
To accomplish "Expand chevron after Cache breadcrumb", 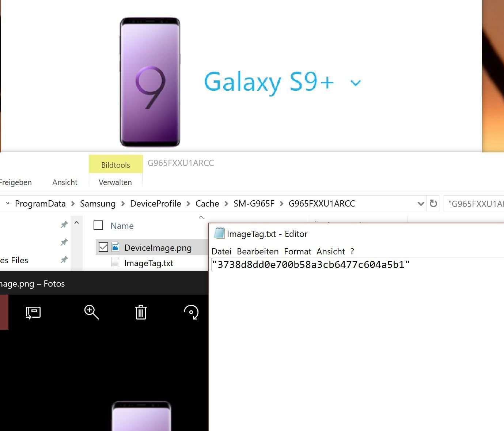I will pos(226,204).
